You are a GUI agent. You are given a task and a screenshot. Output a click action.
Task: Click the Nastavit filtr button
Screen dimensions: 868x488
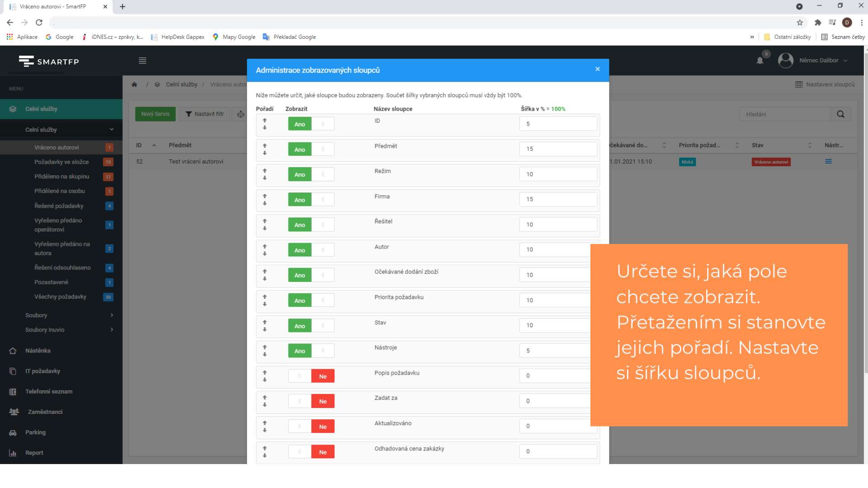pyautogui.click(x=205, y=114)
